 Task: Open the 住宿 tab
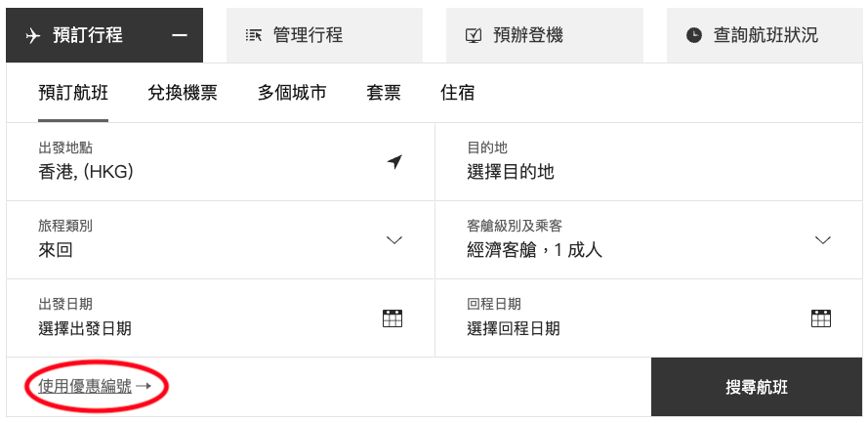[x=458, y=93]
